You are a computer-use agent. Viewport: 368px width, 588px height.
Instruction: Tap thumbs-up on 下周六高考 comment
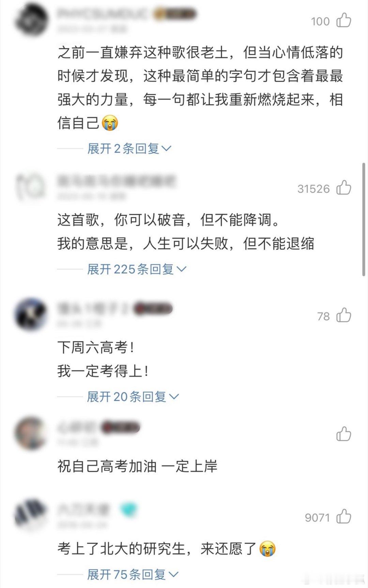(343, 315)
